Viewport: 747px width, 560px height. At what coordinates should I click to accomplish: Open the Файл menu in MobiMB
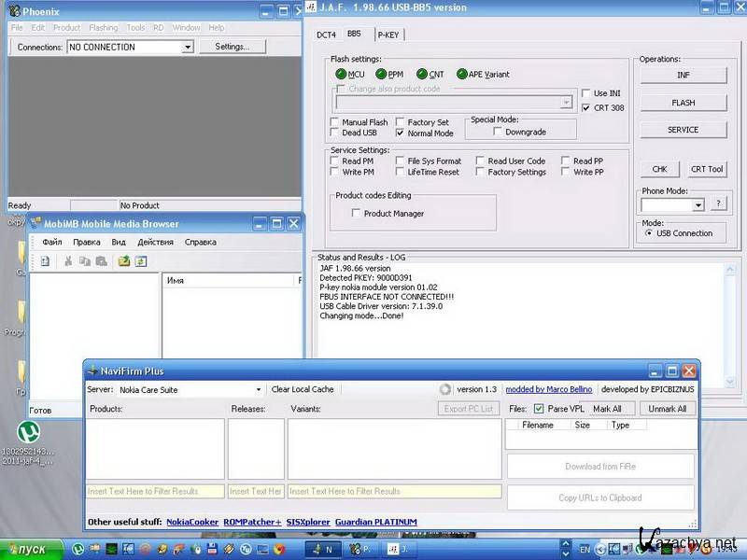52,242
